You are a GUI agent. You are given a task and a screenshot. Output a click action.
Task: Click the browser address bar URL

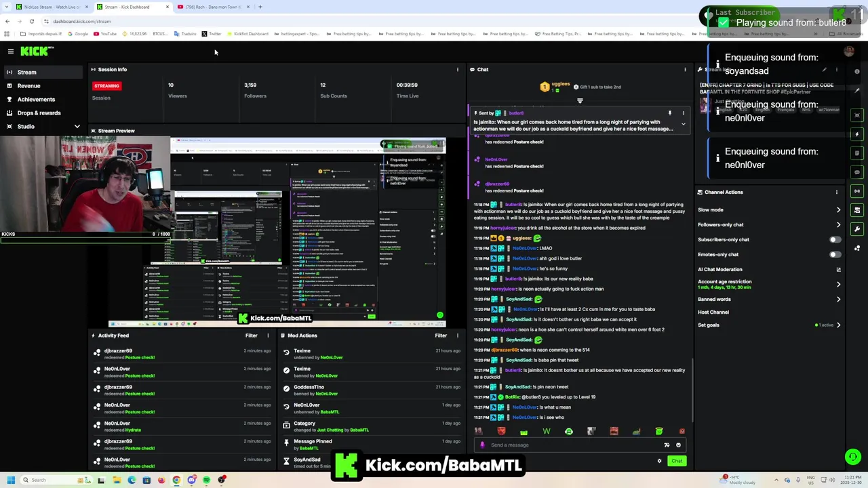coord(81,21)
